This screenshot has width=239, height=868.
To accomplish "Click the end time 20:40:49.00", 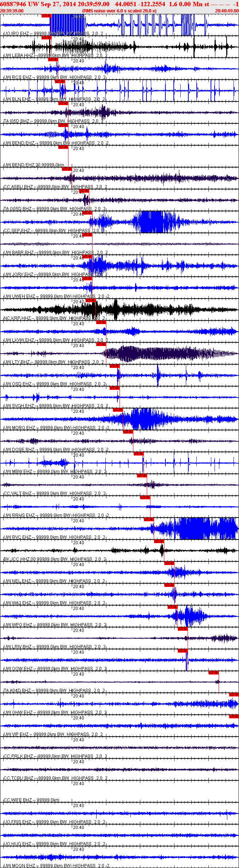I will 227,11.
